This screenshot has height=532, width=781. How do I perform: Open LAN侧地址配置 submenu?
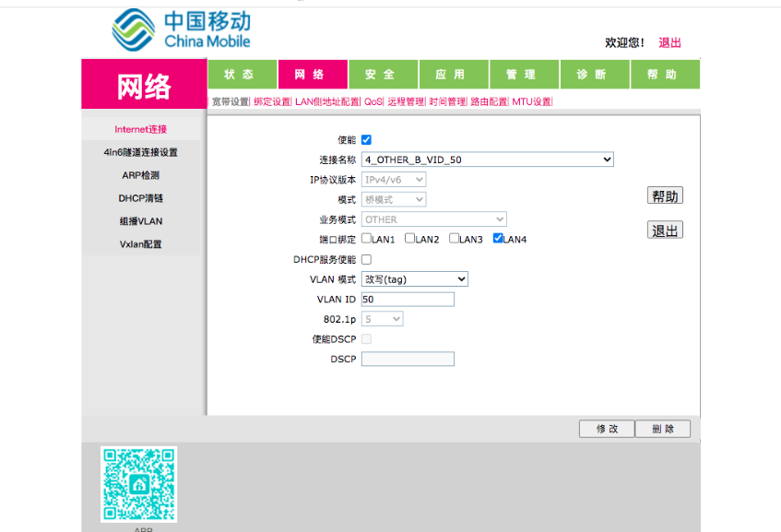[327, 101]
